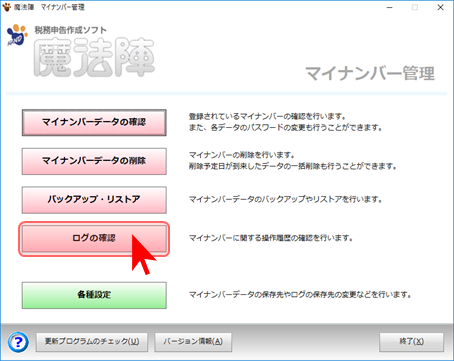Minimize the マイナンバー管理 window
Viewport: 454px width, 361px height.
pos(389,7)
